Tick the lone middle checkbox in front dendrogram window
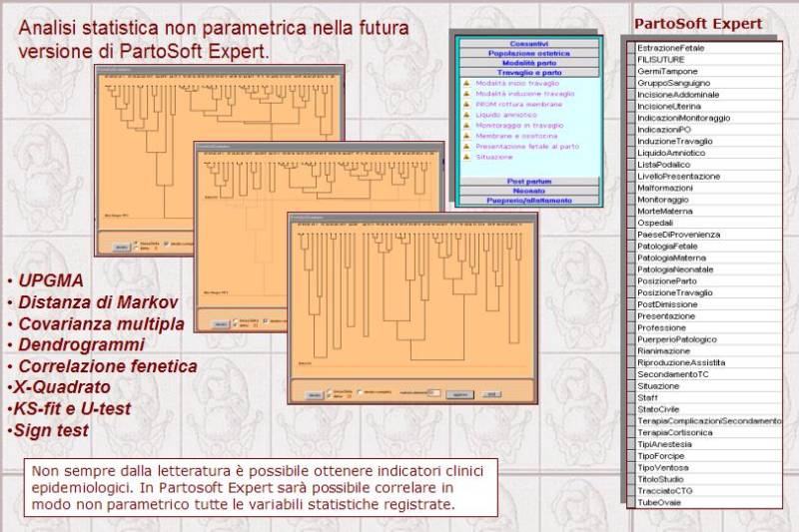 361,392
